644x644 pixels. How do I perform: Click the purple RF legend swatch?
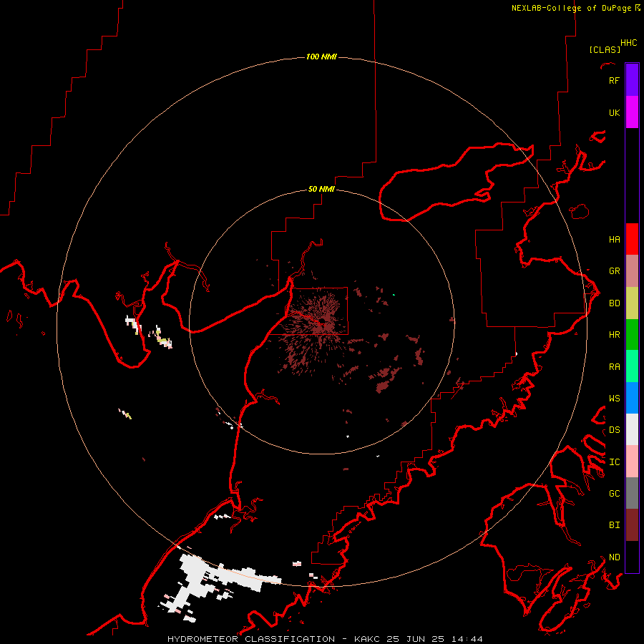tap(632, 80)
